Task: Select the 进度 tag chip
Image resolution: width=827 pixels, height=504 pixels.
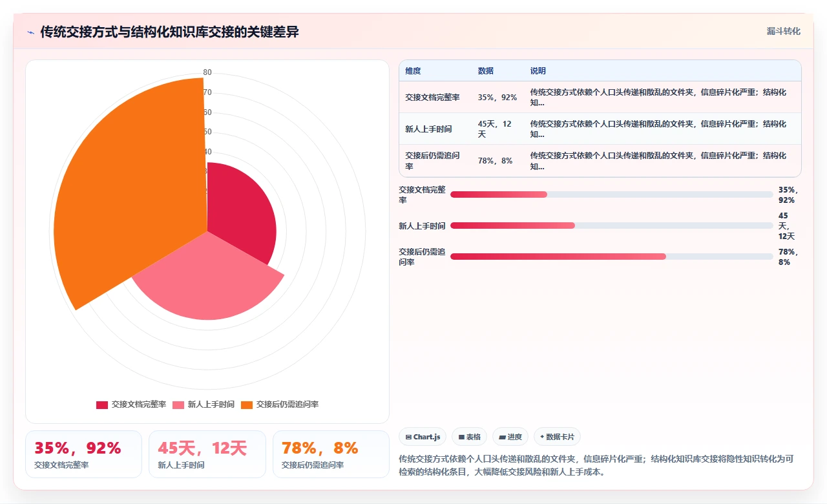Action: click(510, 437)
